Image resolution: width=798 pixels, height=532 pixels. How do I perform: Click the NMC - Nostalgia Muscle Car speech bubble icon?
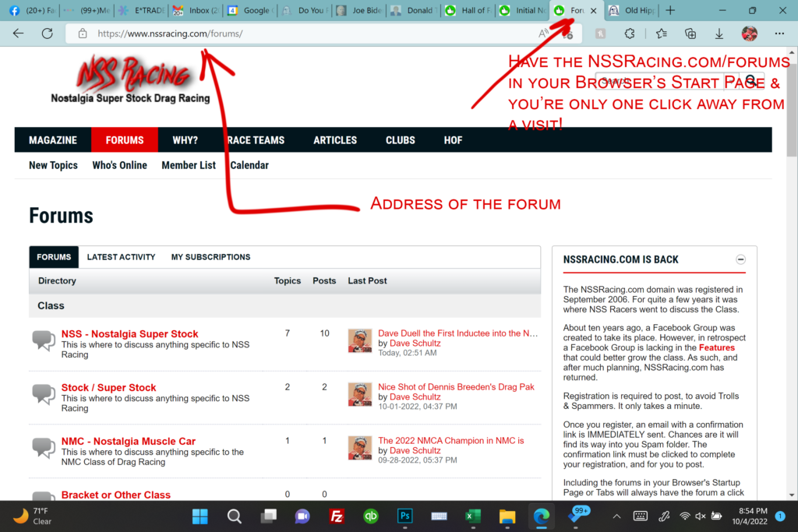pyautogui.click(x=44, y=448)
